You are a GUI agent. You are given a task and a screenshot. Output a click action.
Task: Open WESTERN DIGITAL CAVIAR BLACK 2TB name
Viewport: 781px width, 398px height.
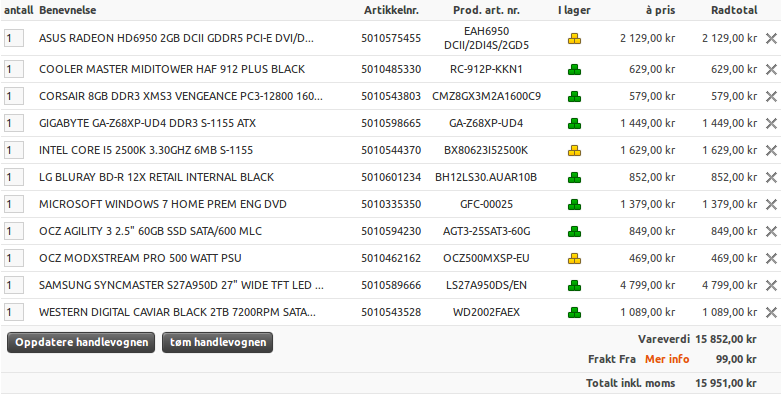tap(177, 312)
